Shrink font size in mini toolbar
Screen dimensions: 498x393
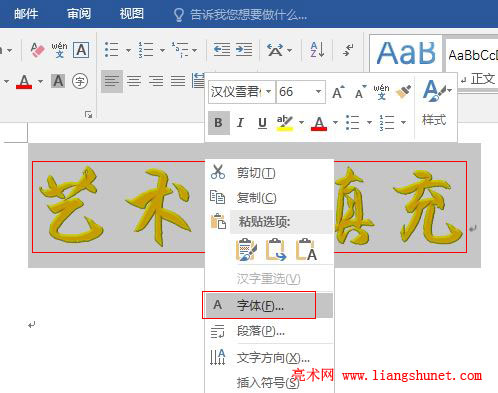tap(360, 92)
